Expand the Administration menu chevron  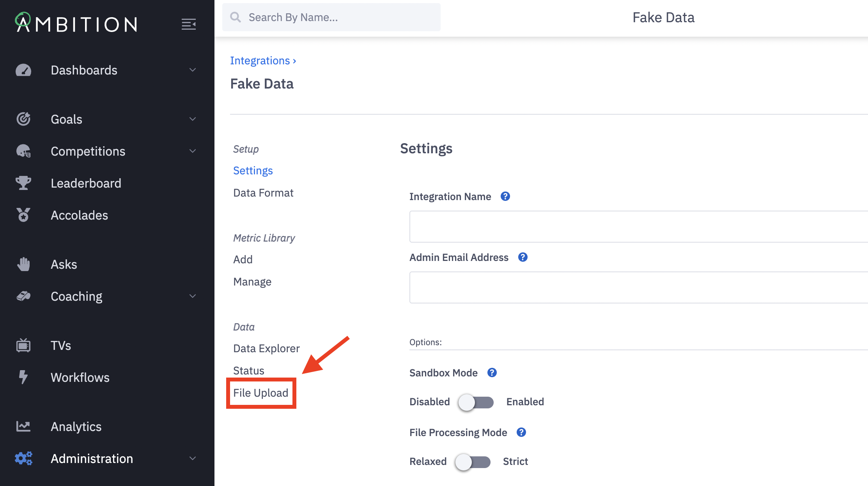pyautogui.click(x=193, y=458)
